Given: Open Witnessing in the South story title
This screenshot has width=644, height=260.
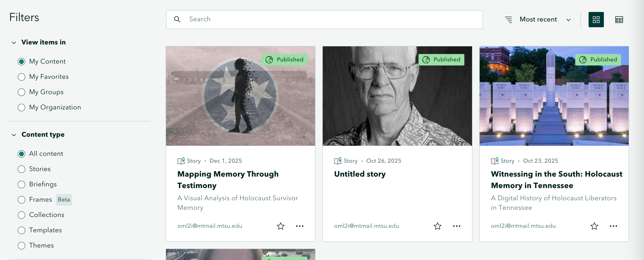Looking at the screenshot, I should (x=557, y=179).
